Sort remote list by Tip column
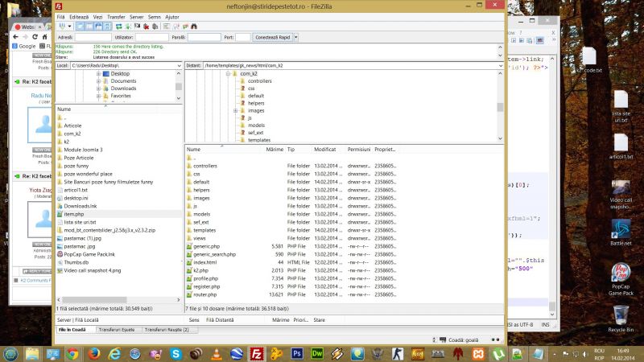The height and width of the screenshot is (362, 644). point(291,150)
